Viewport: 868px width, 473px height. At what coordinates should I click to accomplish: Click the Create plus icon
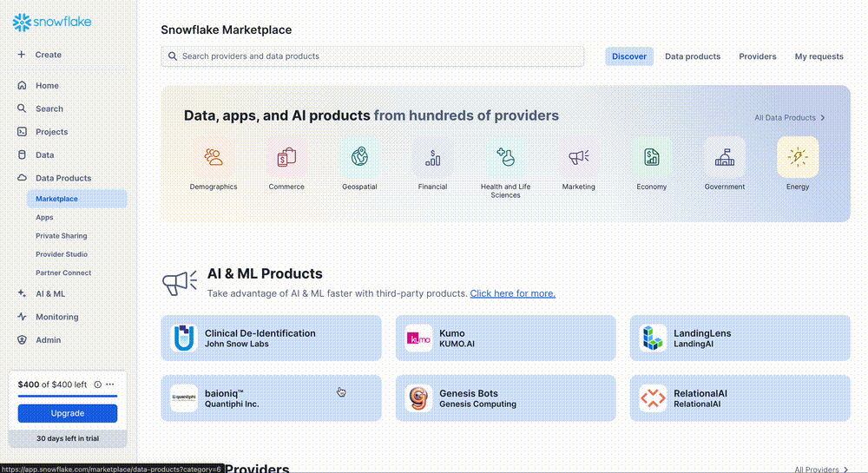point(22,55)
